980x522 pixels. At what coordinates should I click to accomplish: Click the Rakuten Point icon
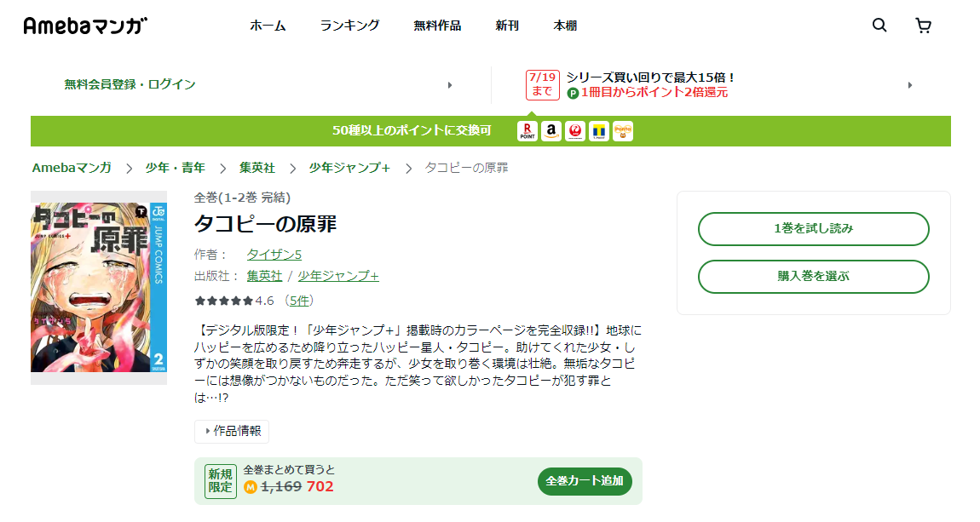coord(527,131)
